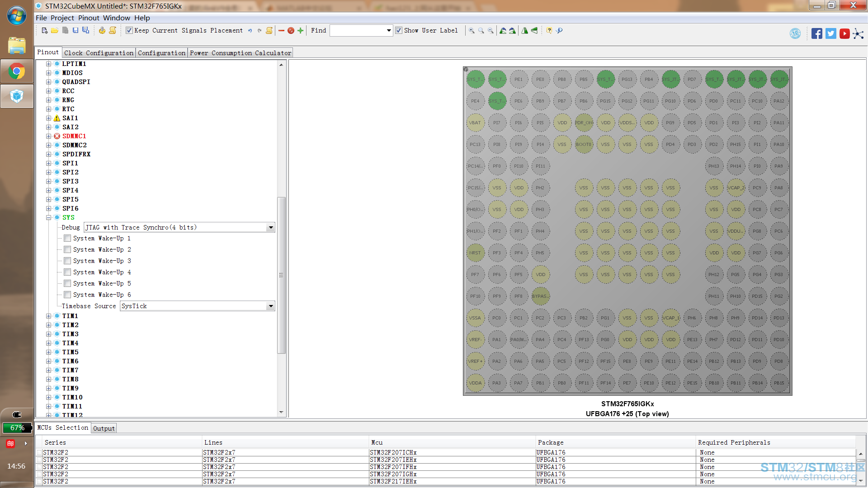Click the peripheral tree vertical scrollbar thumb
The image size is (868, 488).
pyautogui.click(x=281, y=275)
